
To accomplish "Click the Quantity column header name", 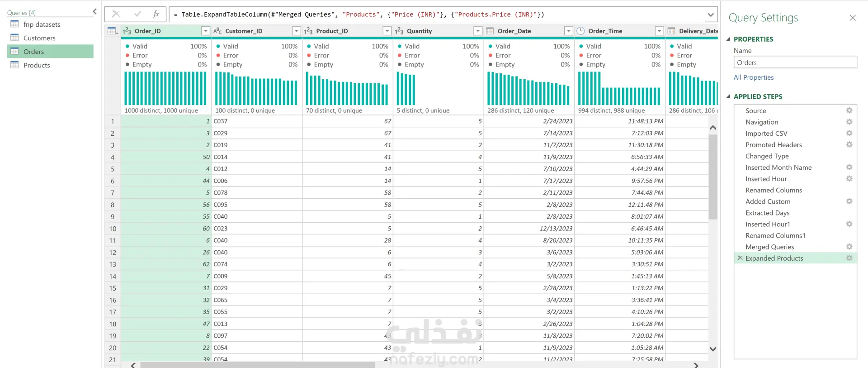I will click(x=420, y=31).
